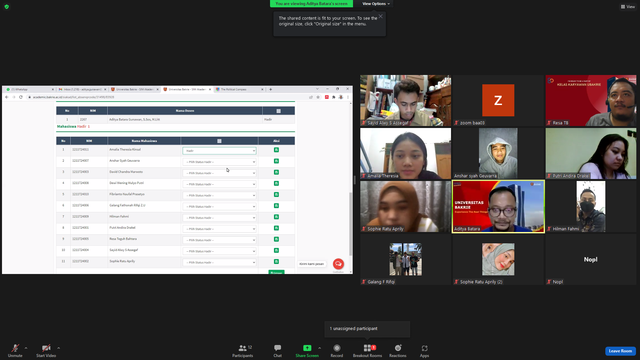Switch to the Gmail Inbox browser tab

pos(82,89)
